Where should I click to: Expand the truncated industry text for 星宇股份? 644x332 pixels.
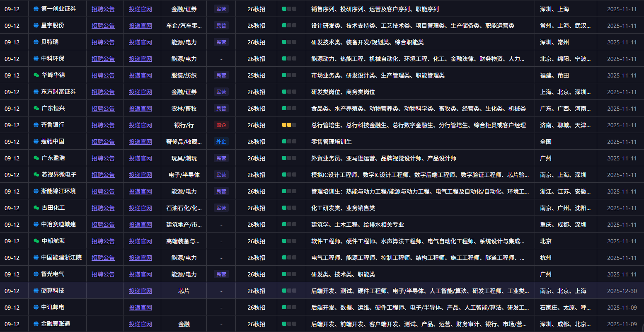click(183, 25)
